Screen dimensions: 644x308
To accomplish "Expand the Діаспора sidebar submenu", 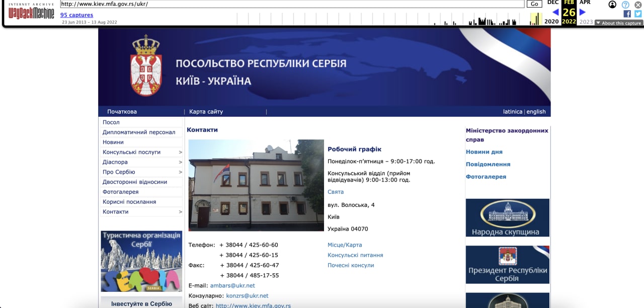I will coord(180,162).
